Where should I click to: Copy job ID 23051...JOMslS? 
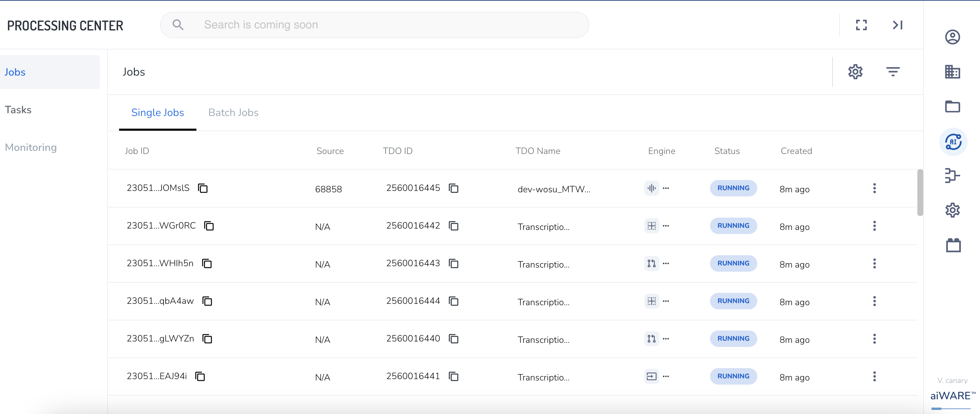pos(203,188)
